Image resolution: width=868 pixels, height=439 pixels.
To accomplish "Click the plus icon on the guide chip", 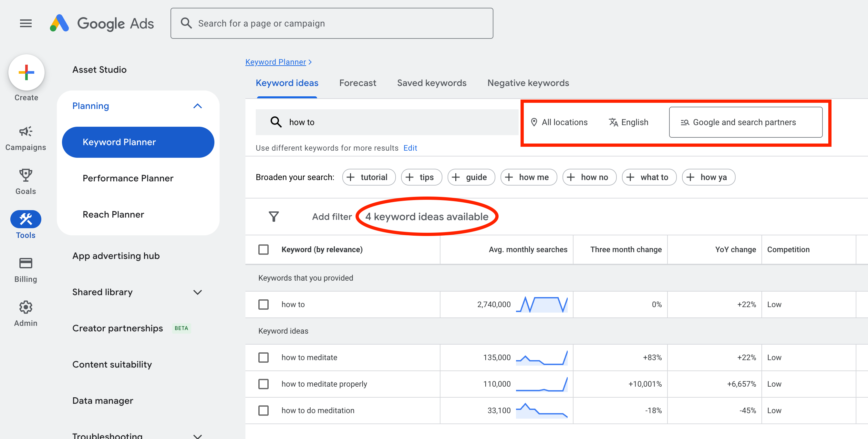I will click(456, 177).
